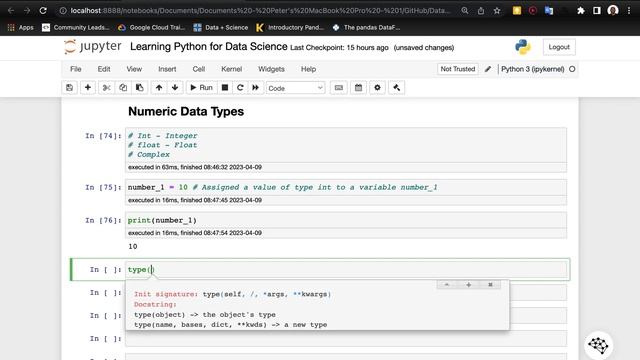Viewport: 640px width, 360px height.
Task: Close the type() tooltip popup
Action: 490,284
